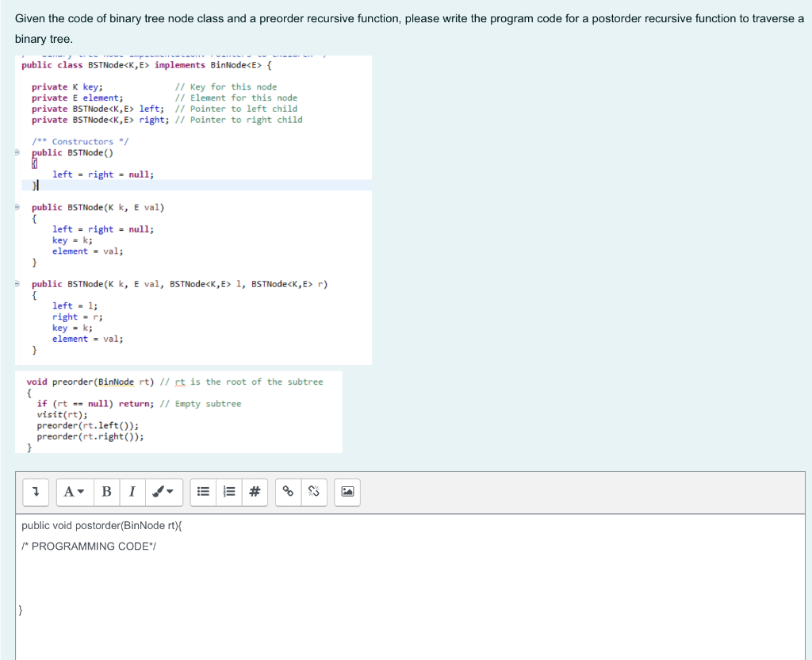
Task: Click the 'preorder(rt.left());' code line
Action: 87,425
